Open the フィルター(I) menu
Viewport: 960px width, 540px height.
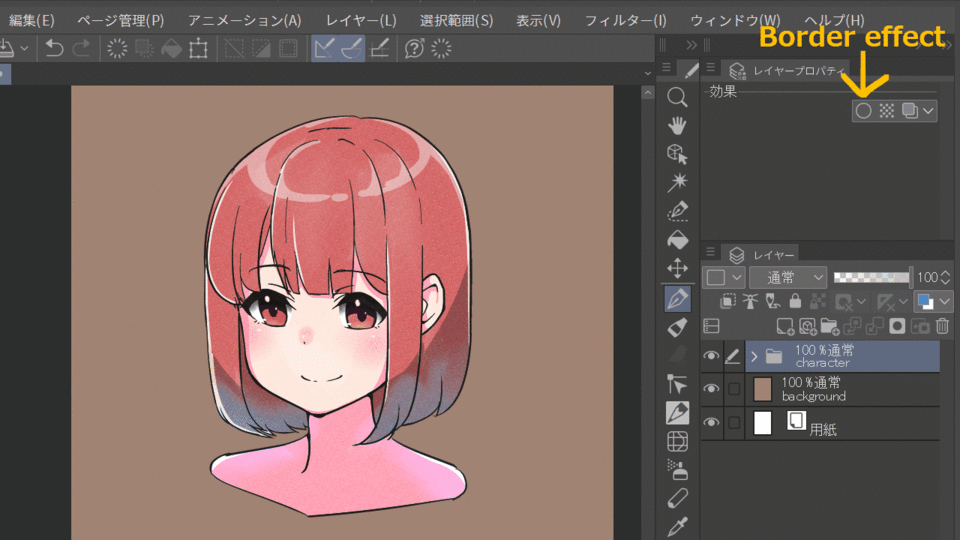point(625,20)
